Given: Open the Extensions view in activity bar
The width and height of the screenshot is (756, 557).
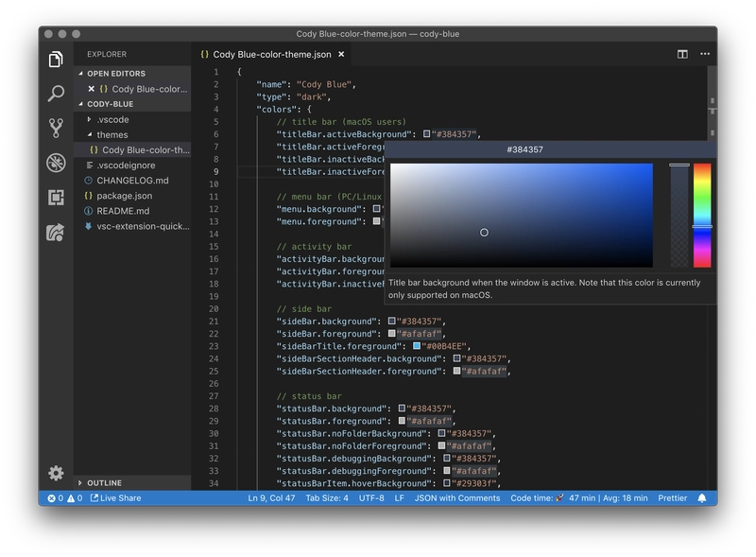Looking at the screenshot, I should (56, 198).
